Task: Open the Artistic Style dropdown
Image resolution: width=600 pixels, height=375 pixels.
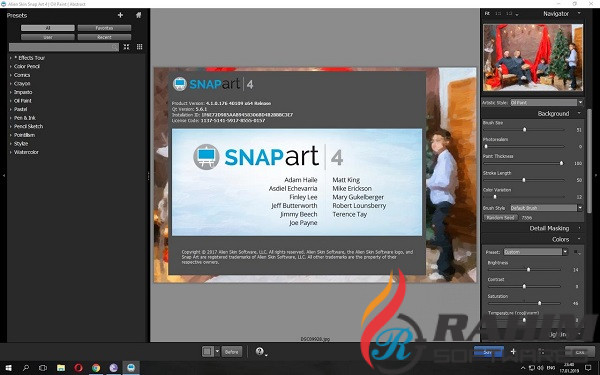Action: (x=546, y=103)
